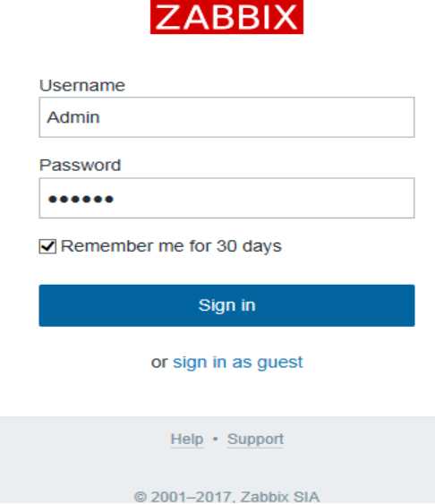Click the word 'or' before guest link
This screenshot has height=504, width=435.
point(159,363)
